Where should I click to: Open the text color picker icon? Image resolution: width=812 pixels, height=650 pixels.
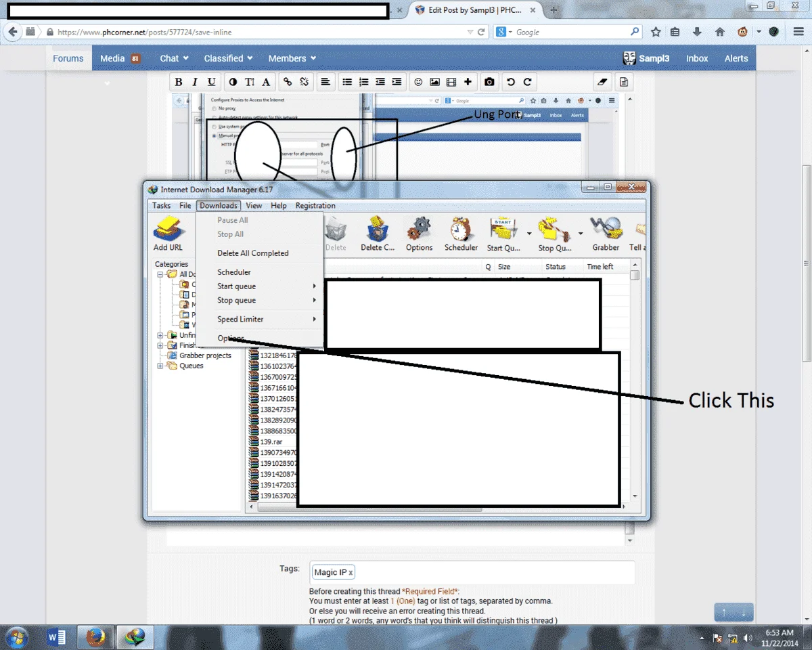click(233, 82)
